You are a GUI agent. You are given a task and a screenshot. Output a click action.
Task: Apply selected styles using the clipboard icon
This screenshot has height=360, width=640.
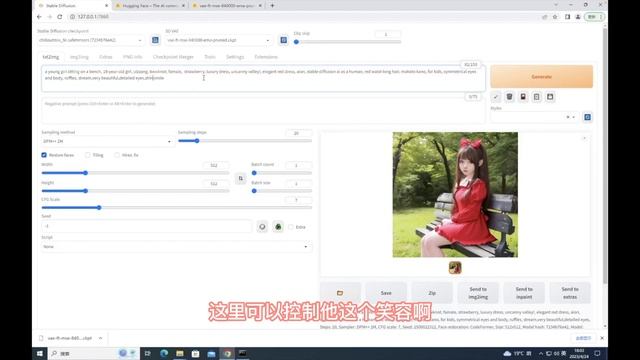(537, 97)
